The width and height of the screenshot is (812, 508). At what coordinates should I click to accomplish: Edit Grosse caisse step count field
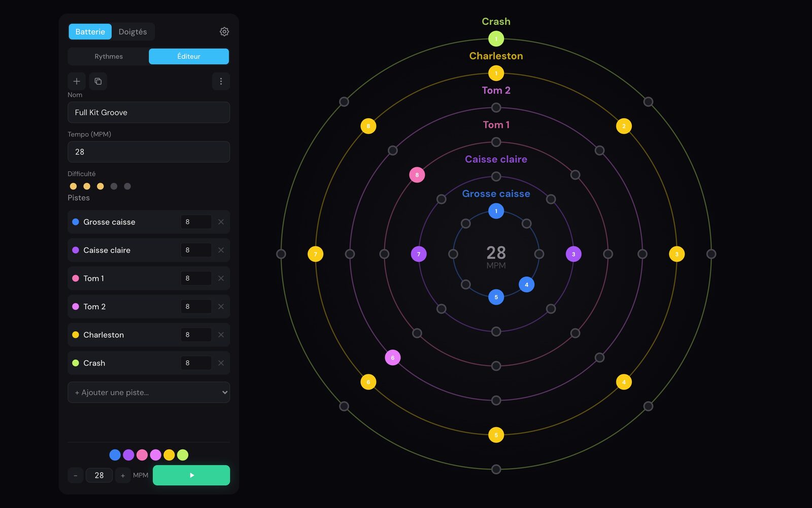point(196,222)
